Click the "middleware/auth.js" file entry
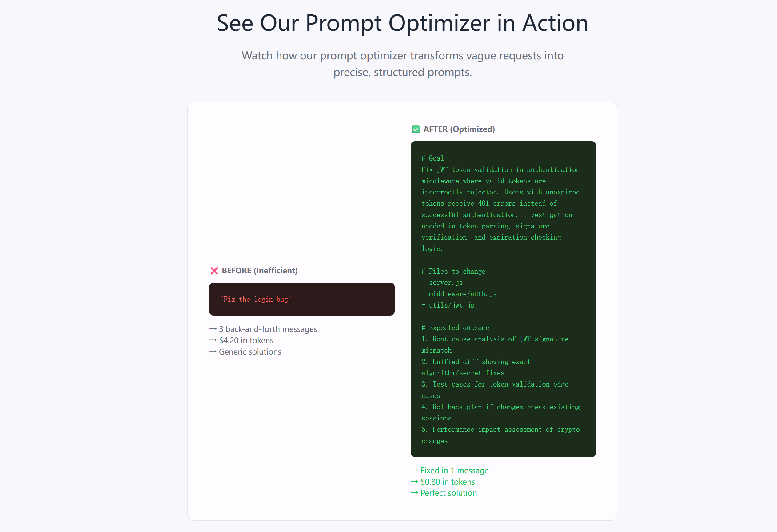 click(463, 294)
